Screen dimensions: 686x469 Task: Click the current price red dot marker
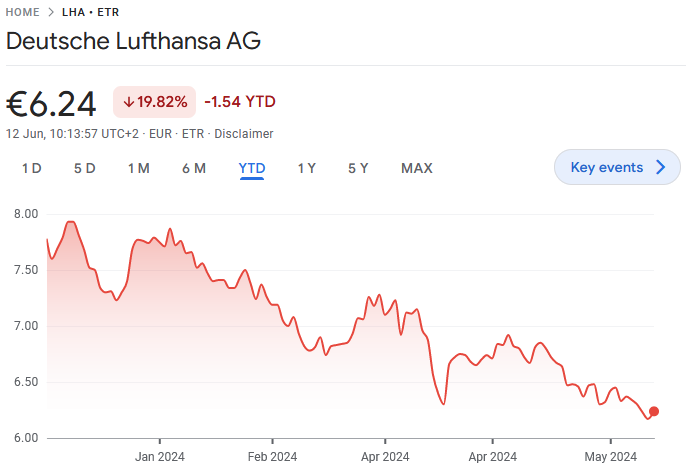coord(654,411)
